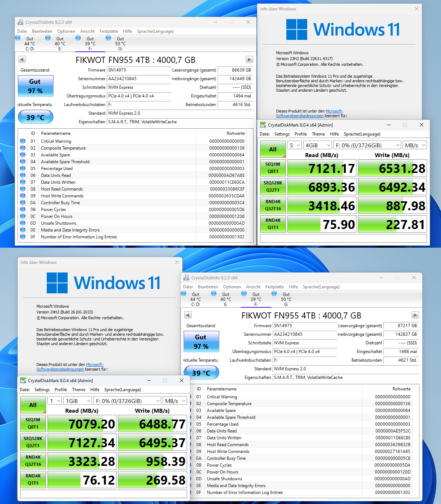Click status orb of Power On Hours, upper window
Viewport: 441px width, 504px height.
coord(23,216)
